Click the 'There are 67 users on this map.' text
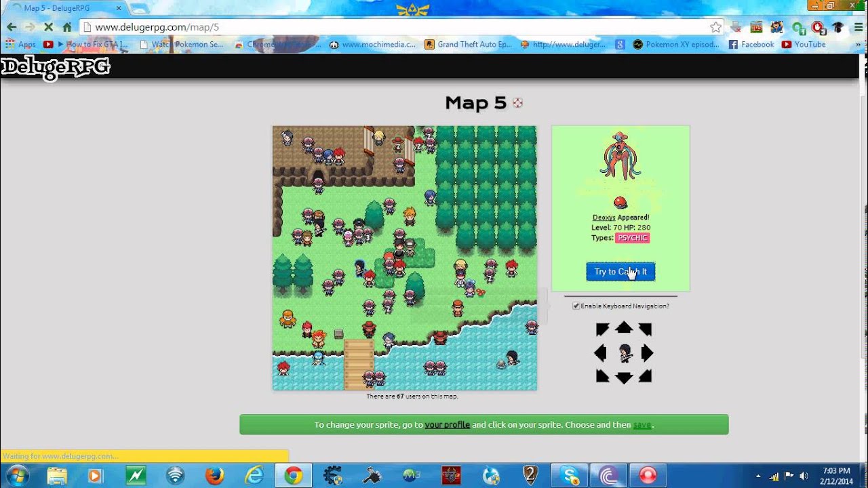Screen dimensions: 868x488 412,396
